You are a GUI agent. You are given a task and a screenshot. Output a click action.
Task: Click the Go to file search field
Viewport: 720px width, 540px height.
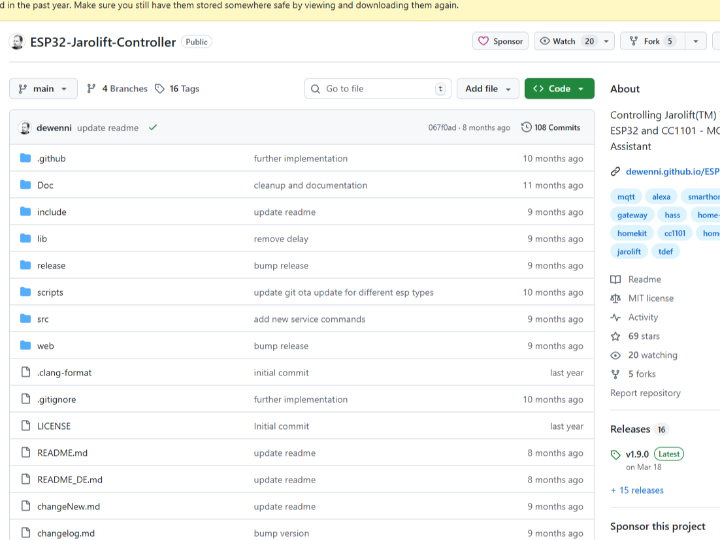coord(375,89)
